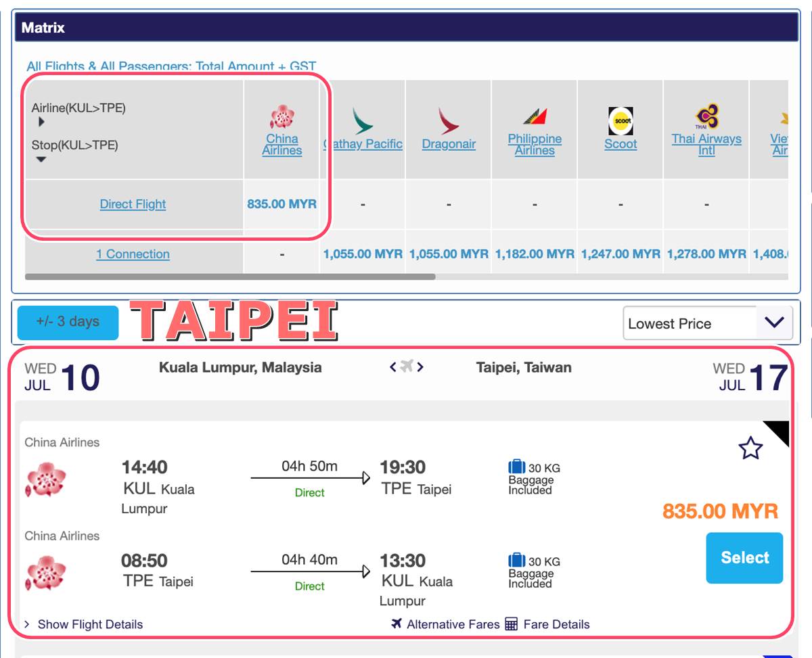Click the Cathay Pacific 1,055.00 MYR price
The height and width of the screenshot is (658, 812).
pos(363,254)
